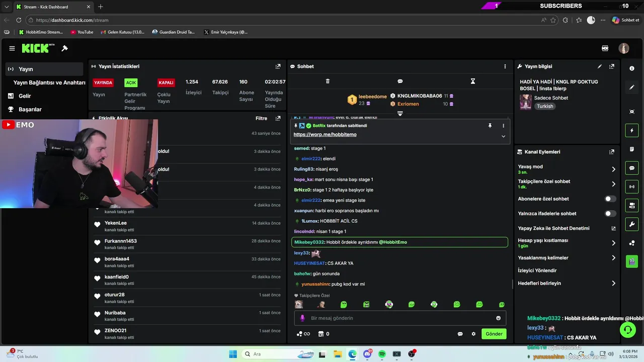Screen dimensions: 644x362
Task: Open Yayın Bağlantısı ve Anahtarı menu
Action: pos(49,82)
